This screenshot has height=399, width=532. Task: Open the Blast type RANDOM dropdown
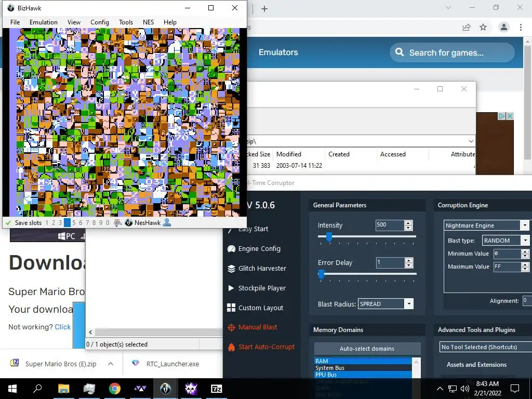pos(525,240)
